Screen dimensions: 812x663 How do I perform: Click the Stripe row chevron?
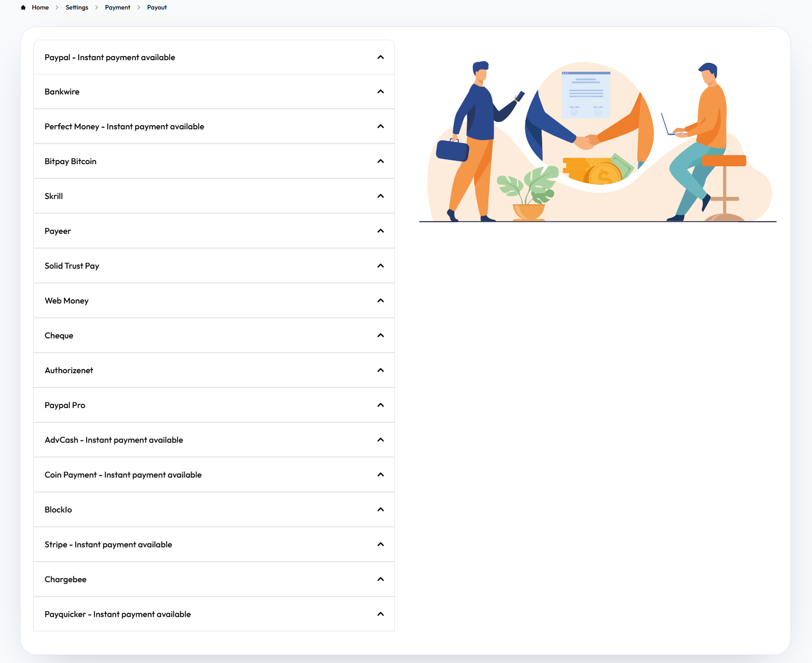coord(381,545)
